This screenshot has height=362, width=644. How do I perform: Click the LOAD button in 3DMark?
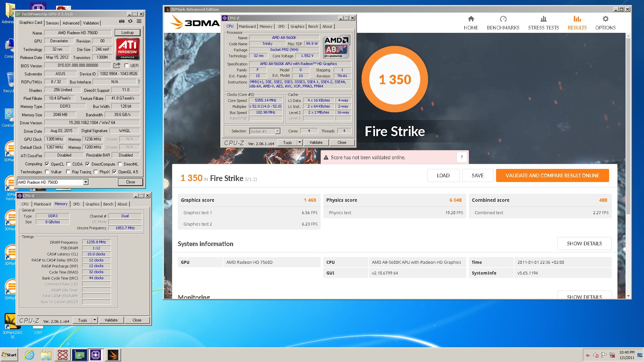coord(443,176)
